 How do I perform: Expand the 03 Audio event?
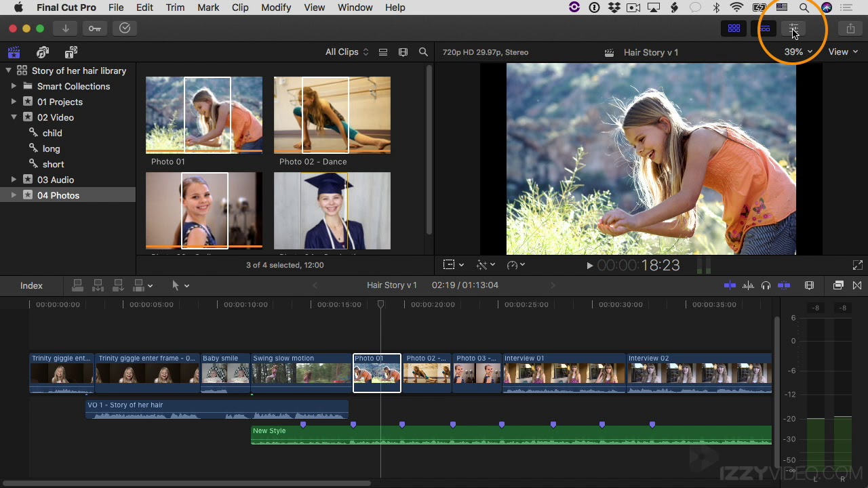(14, 180)
